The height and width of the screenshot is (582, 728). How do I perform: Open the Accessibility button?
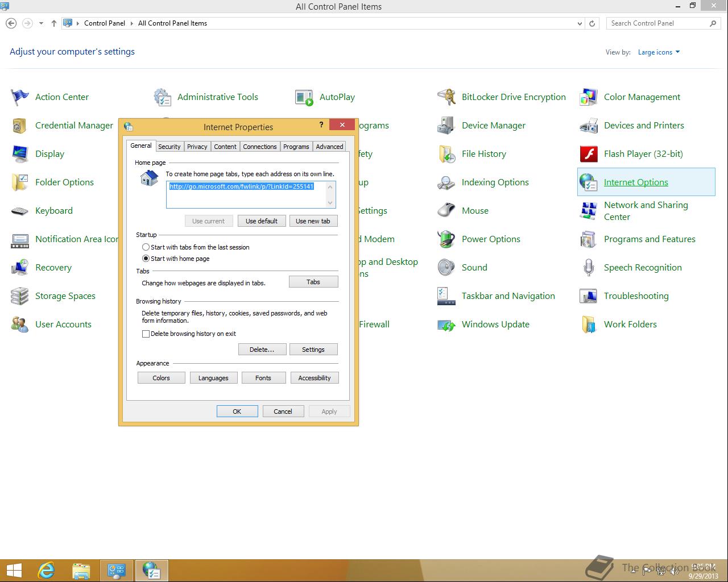tap(315, 378)
